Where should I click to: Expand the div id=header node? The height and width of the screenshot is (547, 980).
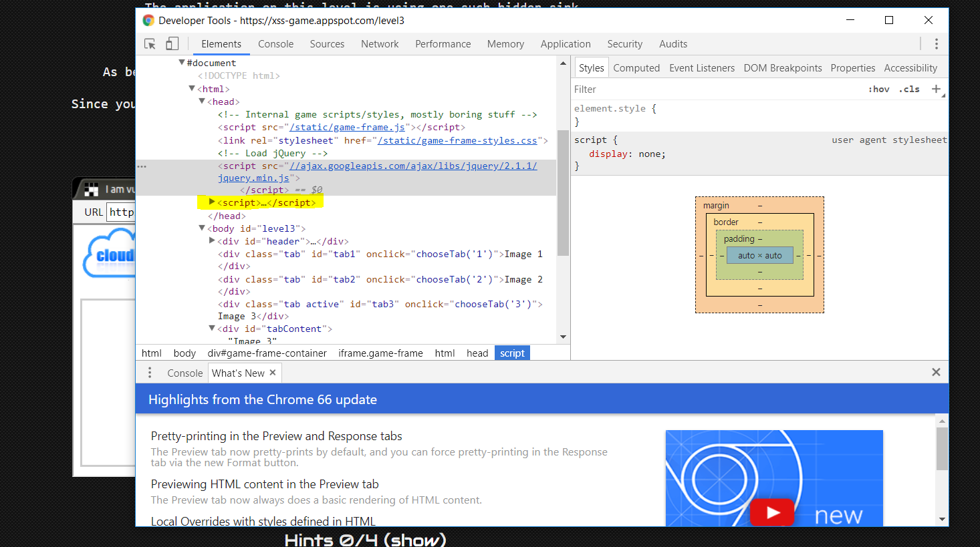click(x=212, y=240)
